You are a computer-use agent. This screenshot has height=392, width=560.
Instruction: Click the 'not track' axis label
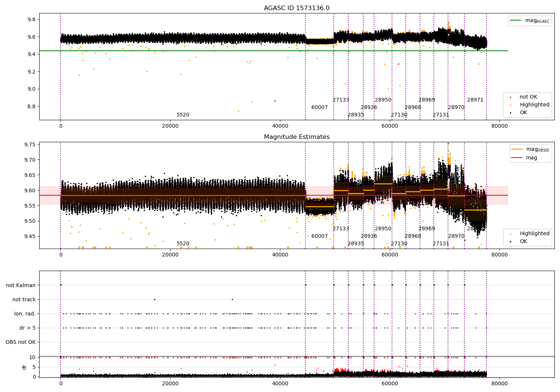pyautogui.click(x=24, y=300)
